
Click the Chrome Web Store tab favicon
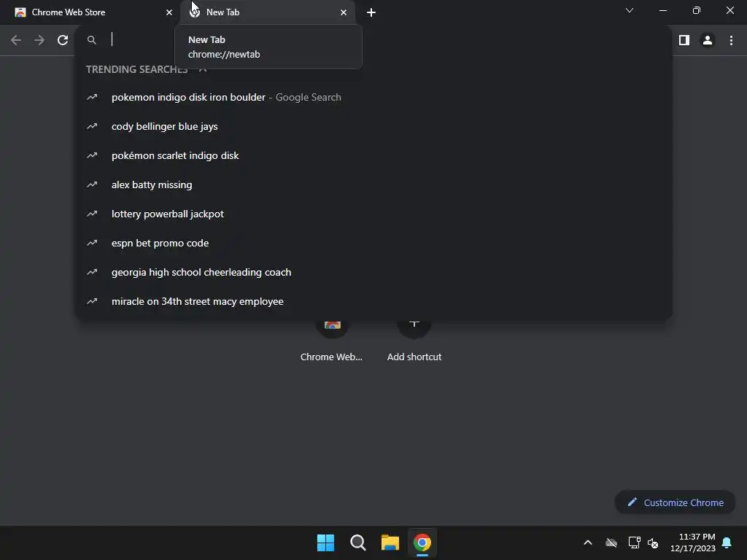(20, 12)
